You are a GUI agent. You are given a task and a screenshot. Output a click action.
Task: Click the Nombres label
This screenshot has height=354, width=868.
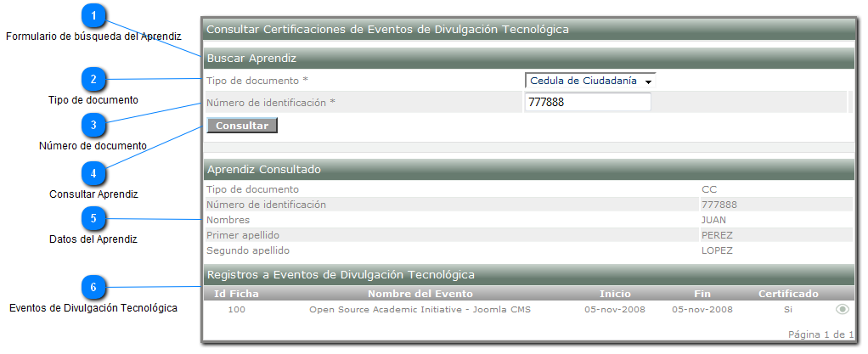(x=228, y=220)
